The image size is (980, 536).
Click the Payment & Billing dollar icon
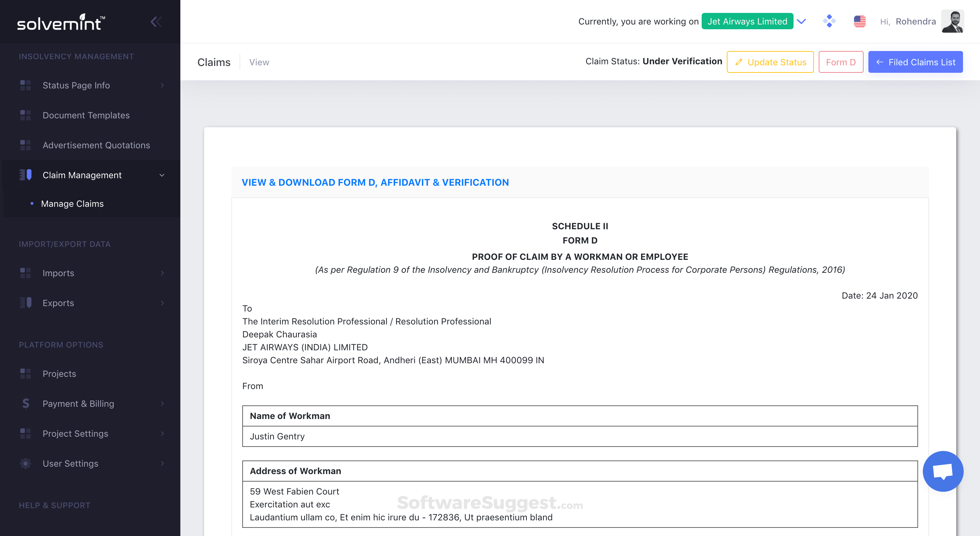26,403
